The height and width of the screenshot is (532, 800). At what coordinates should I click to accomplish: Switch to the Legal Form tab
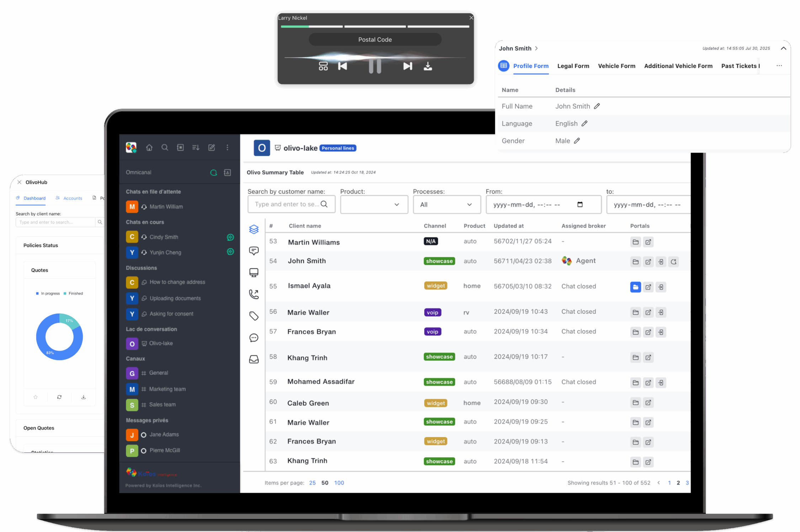click(x=573, y=66)
